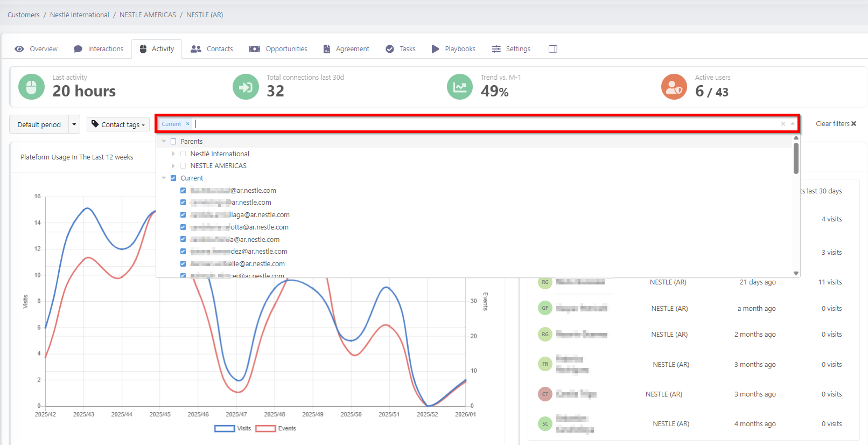The width and height of the screenshot is (868, 445).
Task: Open the Default period dropdown arrow
Action: point(74,124)
